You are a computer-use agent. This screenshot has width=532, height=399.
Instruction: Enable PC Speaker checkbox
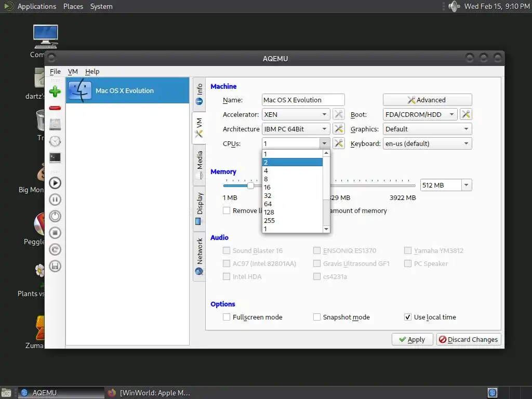(407, 263)
